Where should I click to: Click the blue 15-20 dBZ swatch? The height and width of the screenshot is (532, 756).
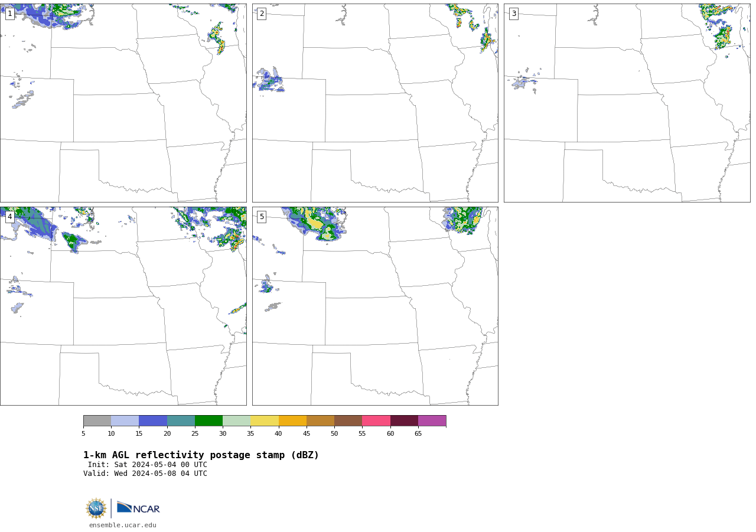point(153,421)
